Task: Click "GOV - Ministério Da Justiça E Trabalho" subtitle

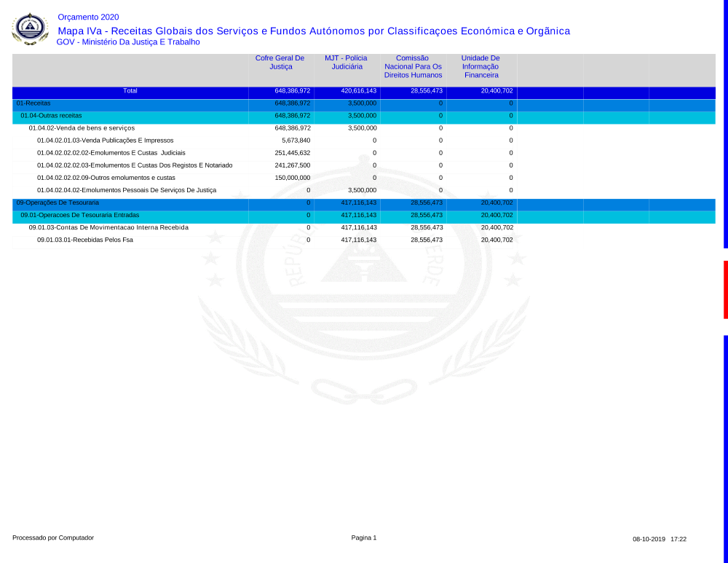Action: (128, 42)
